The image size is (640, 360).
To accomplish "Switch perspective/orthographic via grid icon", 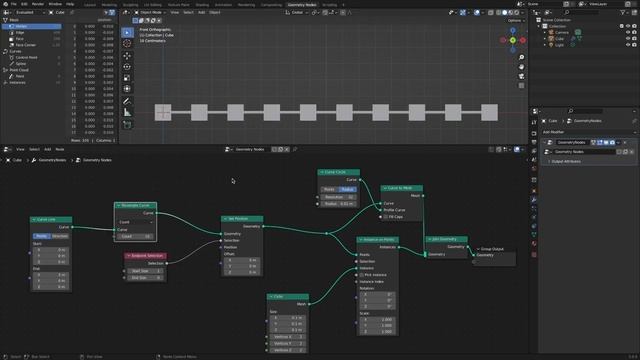I will click(x=521, y=86).
